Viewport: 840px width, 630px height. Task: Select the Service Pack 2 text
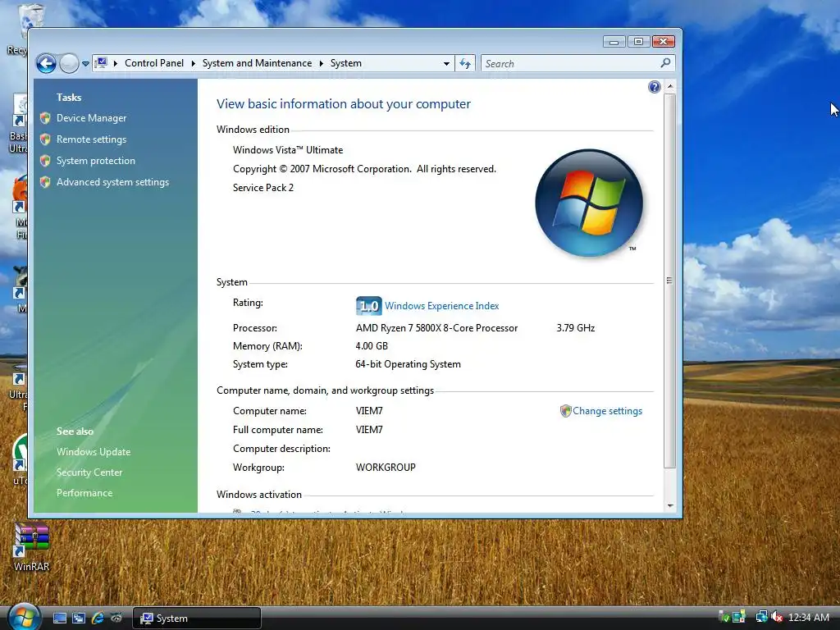click(263, 188)
